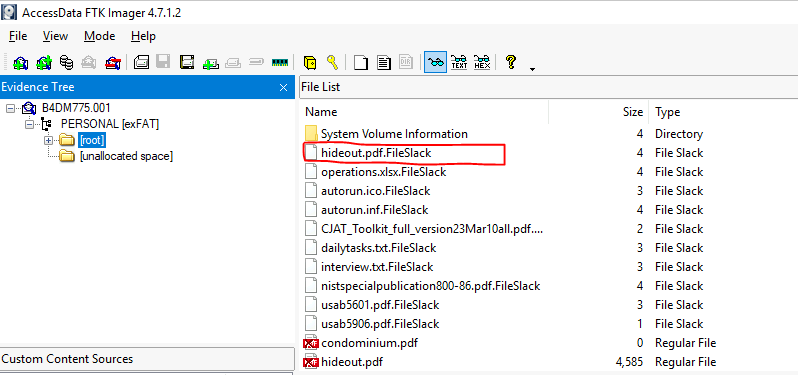Close the Evidence Tree panel
The height and width of the screenshot is (375, 798).
pyautogui.click(x=284, y=88)
